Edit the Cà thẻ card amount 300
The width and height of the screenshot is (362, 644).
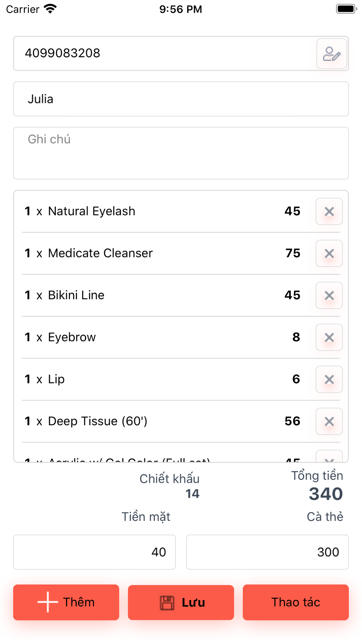point(267,552)
